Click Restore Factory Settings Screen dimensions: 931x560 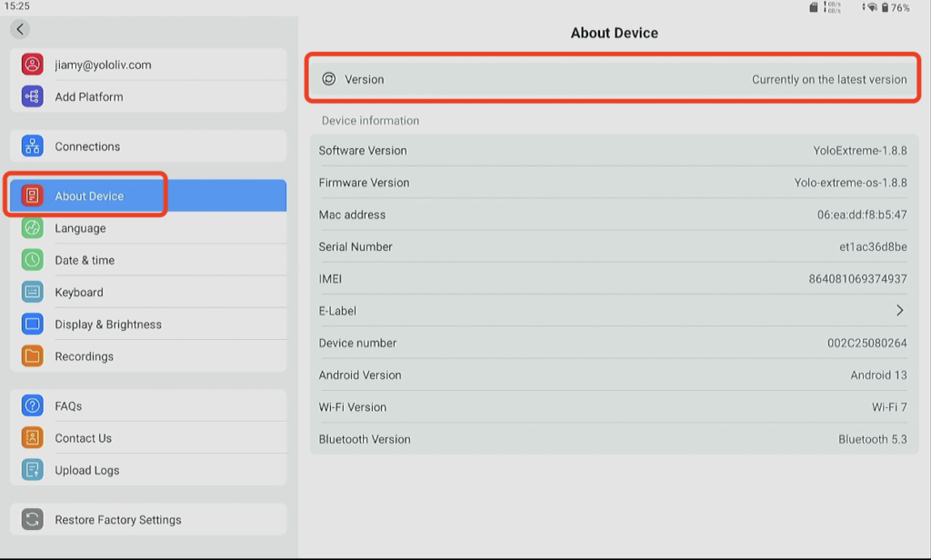[148, 520]
